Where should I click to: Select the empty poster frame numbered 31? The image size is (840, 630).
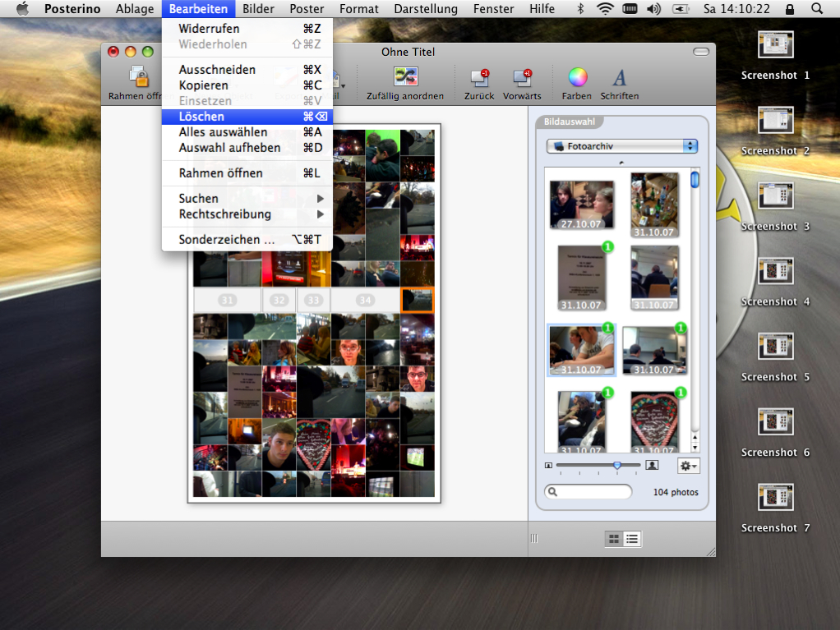point(228,301)
